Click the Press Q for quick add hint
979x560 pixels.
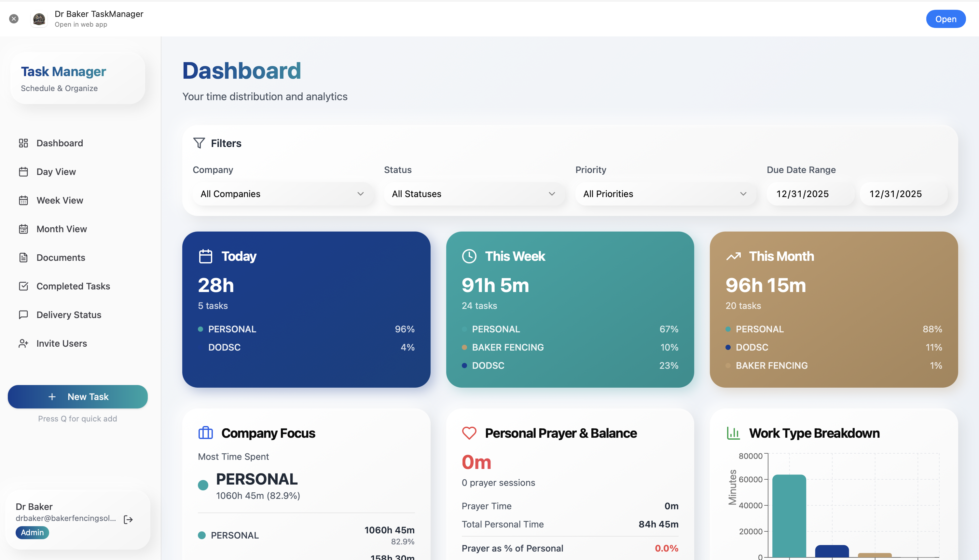[77, 419]
